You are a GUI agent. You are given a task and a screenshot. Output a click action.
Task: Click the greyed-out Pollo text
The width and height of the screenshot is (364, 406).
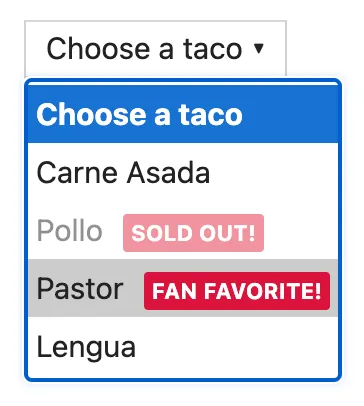69,230
